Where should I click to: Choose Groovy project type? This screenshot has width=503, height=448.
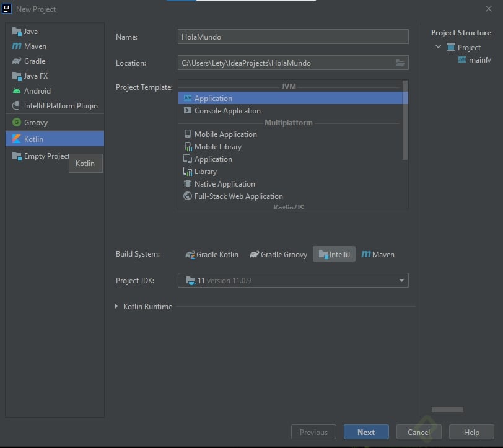tap(55, 122)
